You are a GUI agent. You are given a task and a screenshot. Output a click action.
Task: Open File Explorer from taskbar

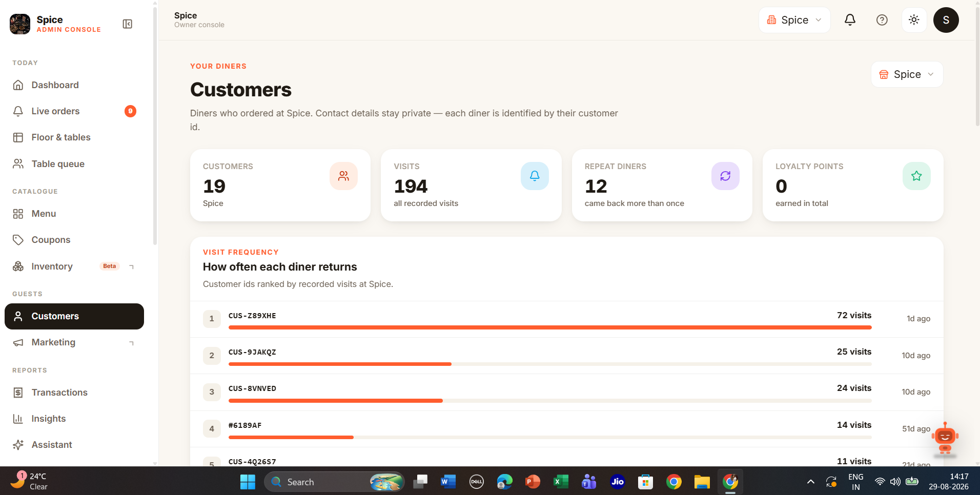(702, 482)
